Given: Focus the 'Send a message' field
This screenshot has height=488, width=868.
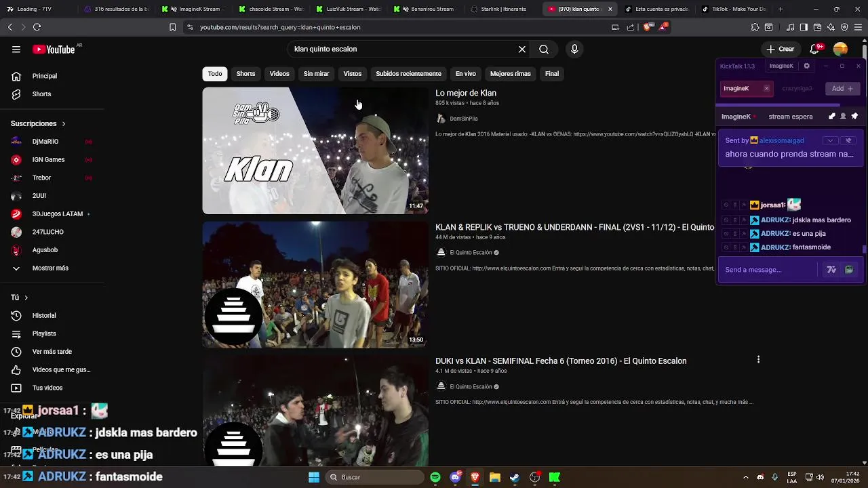Looking at the screenshot, I should (770, 270).
